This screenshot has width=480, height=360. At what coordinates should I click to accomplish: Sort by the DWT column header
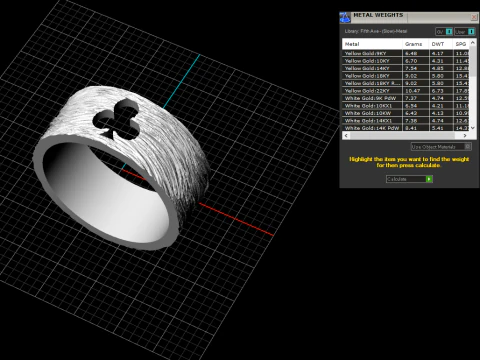(x=440, y=44)
